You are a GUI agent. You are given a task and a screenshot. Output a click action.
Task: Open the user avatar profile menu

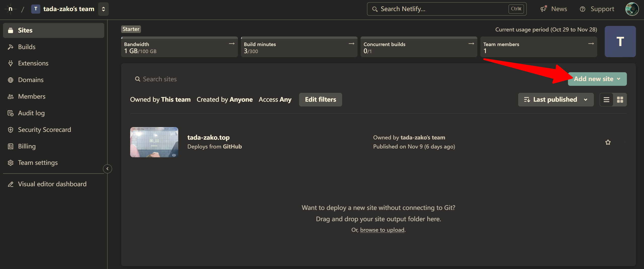click(632, 9)
